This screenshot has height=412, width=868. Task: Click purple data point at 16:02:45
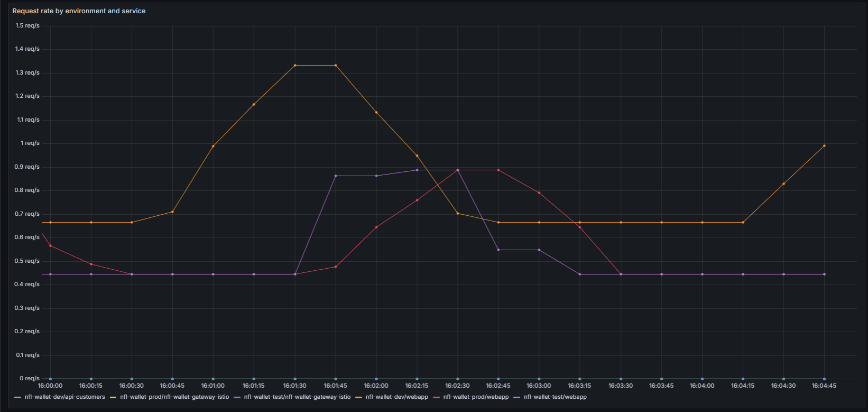[x=498, y=250]
